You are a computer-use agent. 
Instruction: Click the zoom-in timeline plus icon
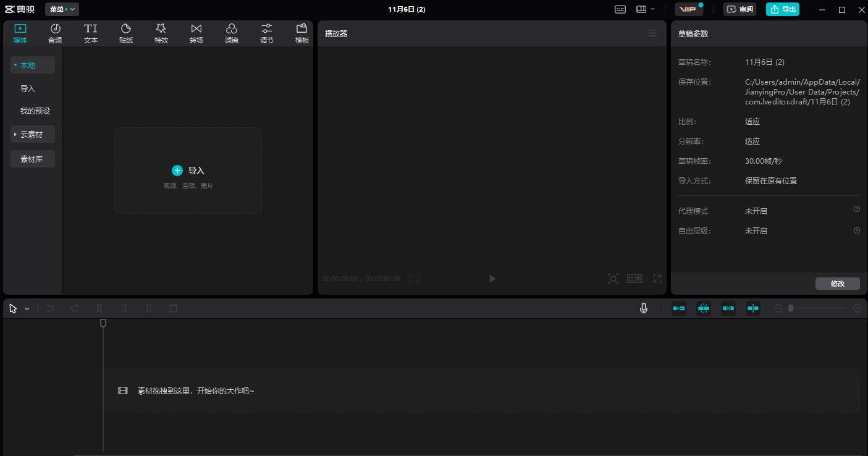tap(857, 308)
